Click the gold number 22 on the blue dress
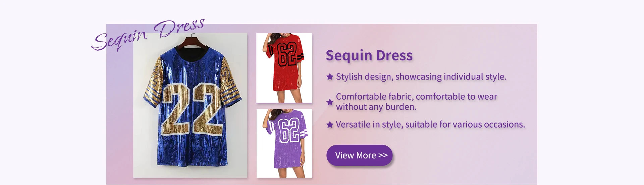Image resolution: width=644 pixels, height=185 pixels. click(193, 109)
